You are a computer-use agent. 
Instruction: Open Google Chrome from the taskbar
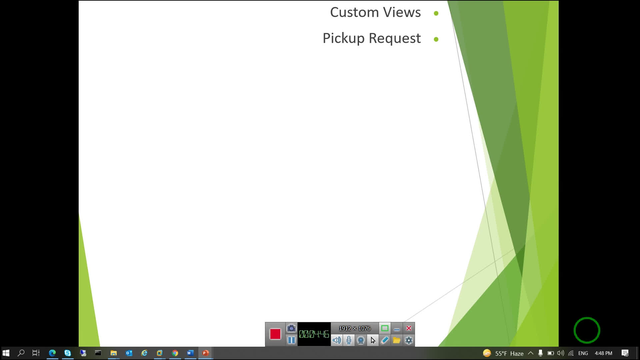[x=175, y=353]
